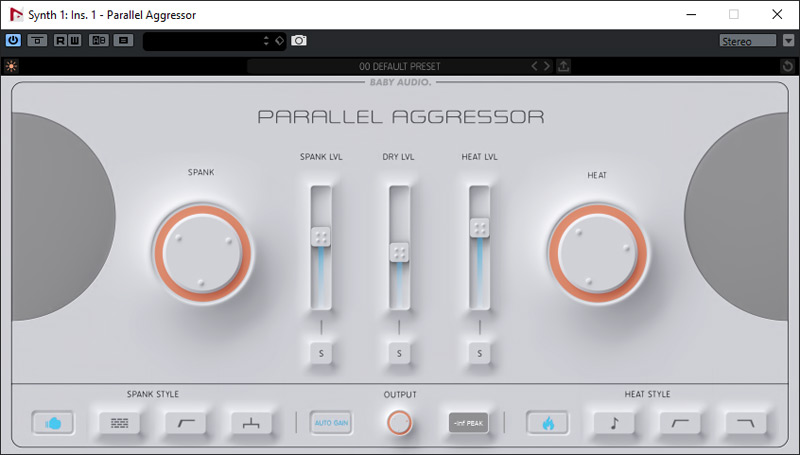This screenshot has height=455, width=800.
Task: Click the camera snapshot icon in toolbar
Action: click(299, 41)
